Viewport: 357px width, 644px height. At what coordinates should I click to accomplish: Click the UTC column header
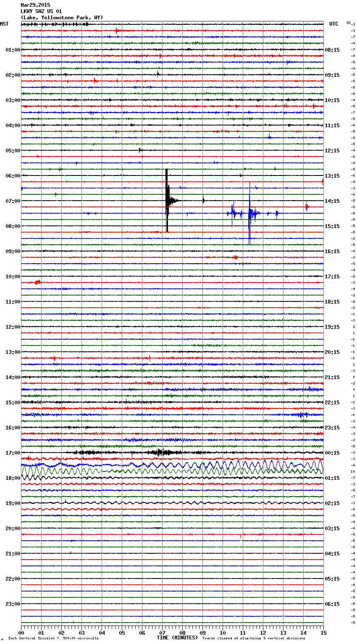pos(334,24)
